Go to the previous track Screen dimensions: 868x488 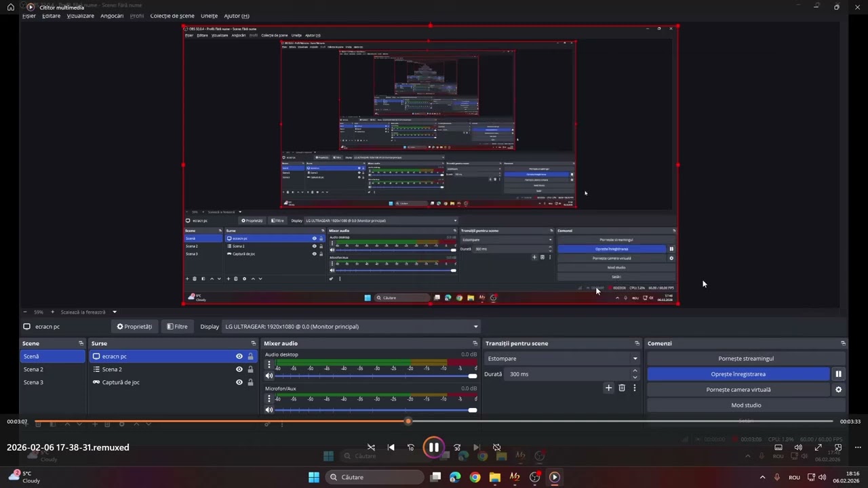[x=391, y=447]
